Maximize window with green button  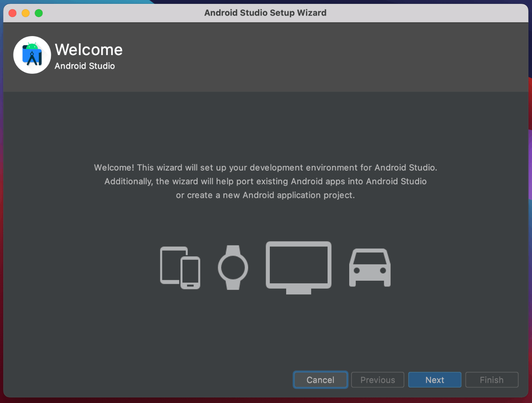(x=39, y=13)
